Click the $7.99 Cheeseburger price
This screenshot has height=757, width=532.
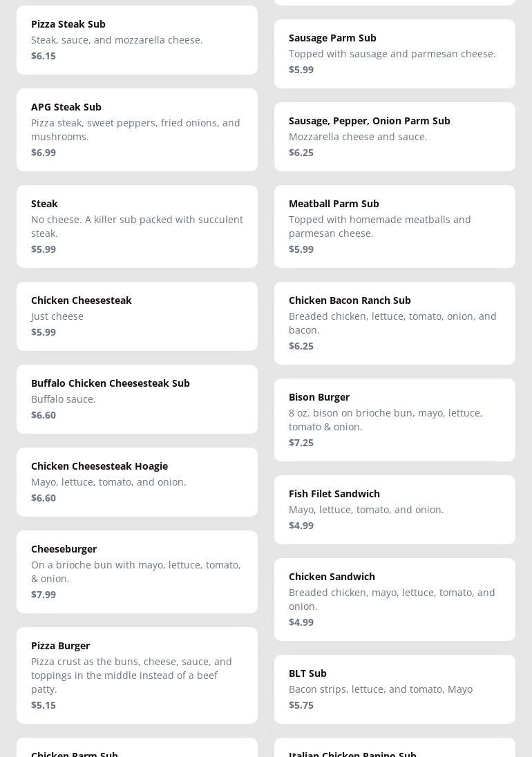click(x=44, y=595)
